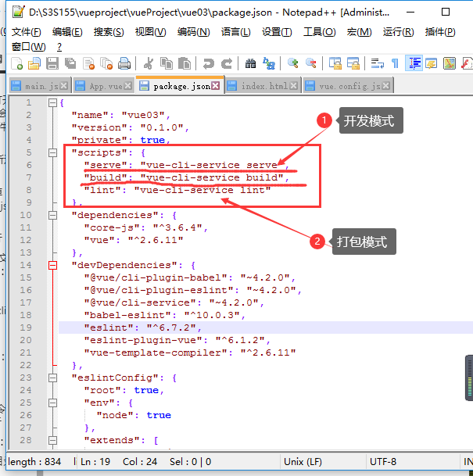Click the Redo arrow icon
Screen dimensions: 473x476
tap(227, 63)
